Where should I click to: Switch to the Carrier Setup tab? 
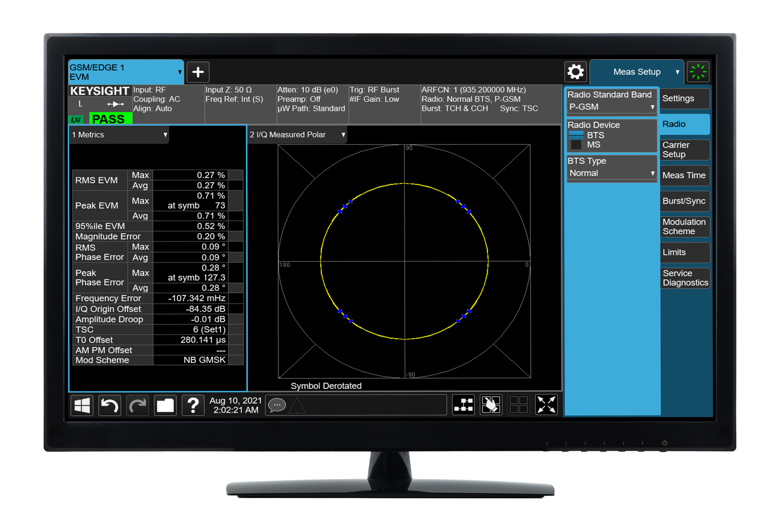684,150
